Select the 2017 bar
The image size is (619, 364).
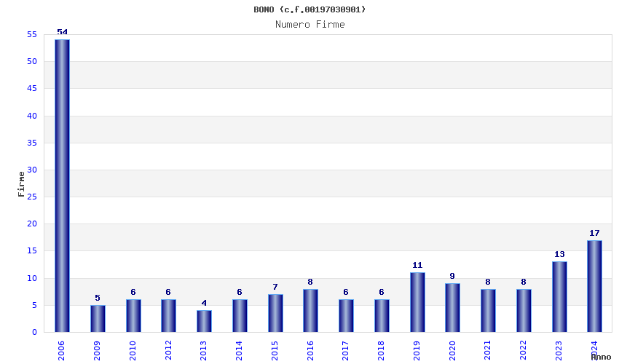tap(346, 316)
